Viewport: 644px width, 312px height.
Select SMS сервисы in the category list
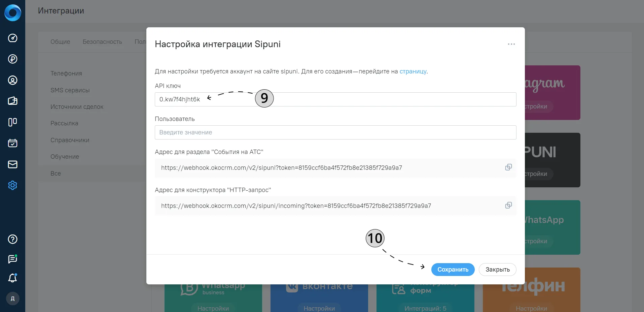[x=70, y=90]
